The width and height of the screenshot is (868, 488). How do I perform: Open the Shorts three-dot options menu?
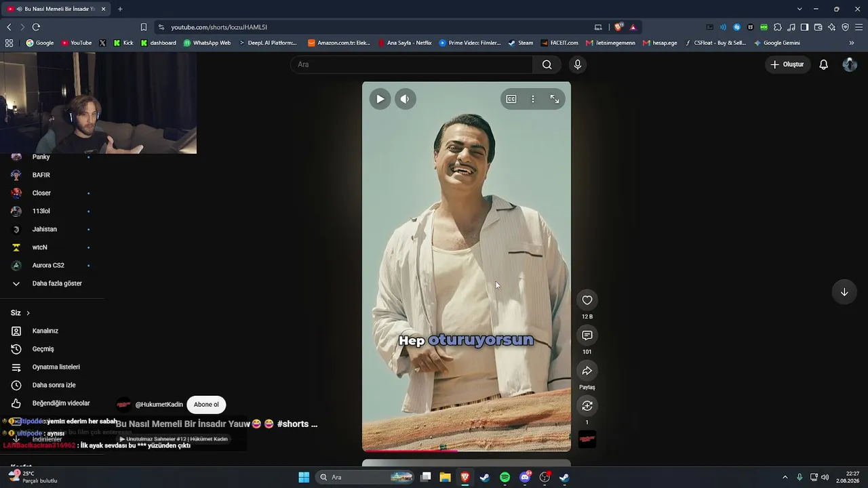point(533,99)
